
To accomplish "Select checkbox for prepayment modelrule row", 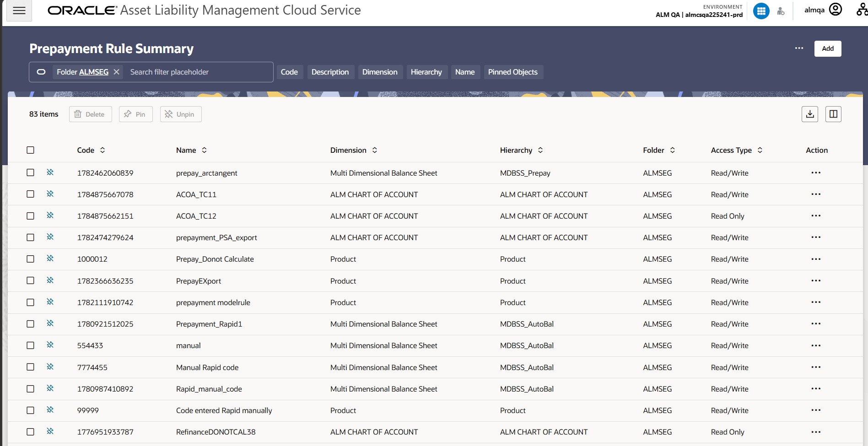I will [31, 302].
